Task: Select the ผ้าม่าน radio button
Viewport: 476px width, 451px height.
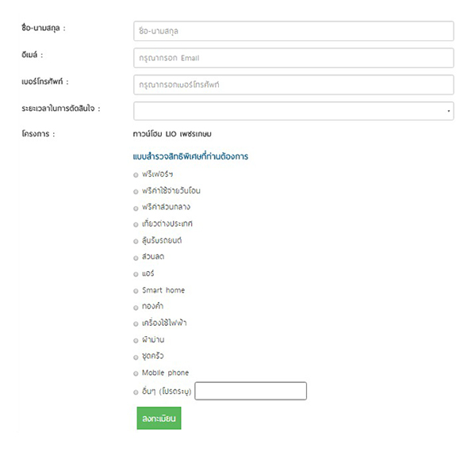Action: [136, 340]
